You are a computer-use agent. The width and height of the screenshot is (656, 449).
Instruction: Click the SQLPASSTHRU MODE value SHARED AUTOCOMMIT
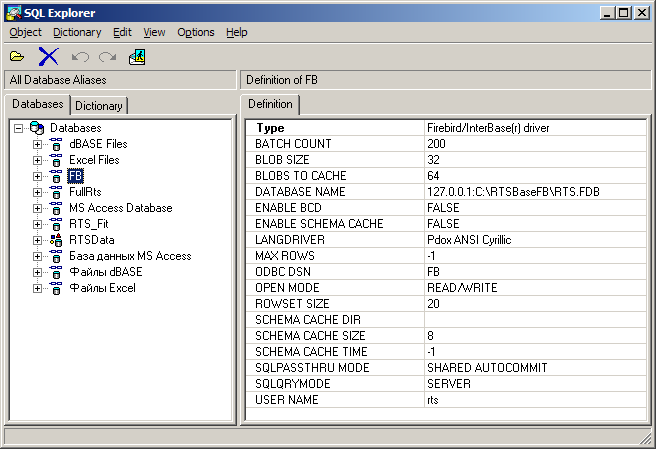487,368
